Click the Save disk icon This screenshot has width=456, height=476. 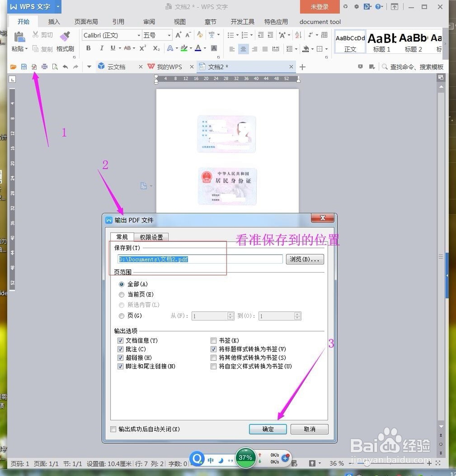[24, 67]
